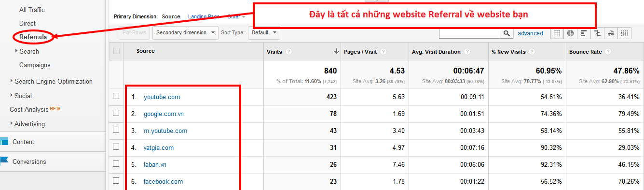
Task: Select Direct in sidebar
Action: coord(27,23)
